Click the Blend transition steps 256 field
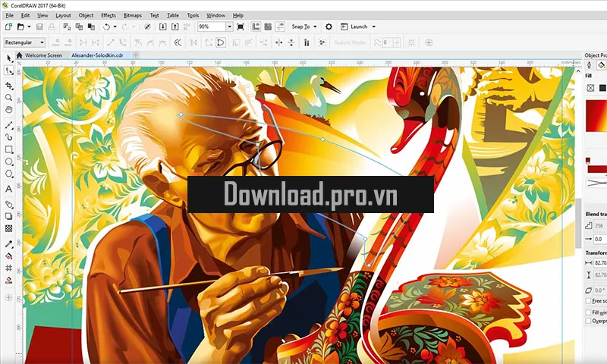The width and height of the screenshot is (607, 364). (600, 225)
